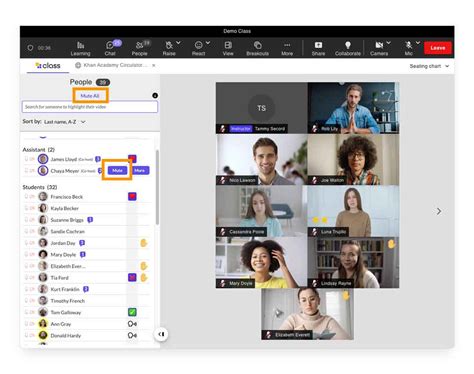Image resolution: width=474 pixels, height=374 pixels.
Task: Click the More button for Chaya Meyer
Action: click(x=140, y=170)
